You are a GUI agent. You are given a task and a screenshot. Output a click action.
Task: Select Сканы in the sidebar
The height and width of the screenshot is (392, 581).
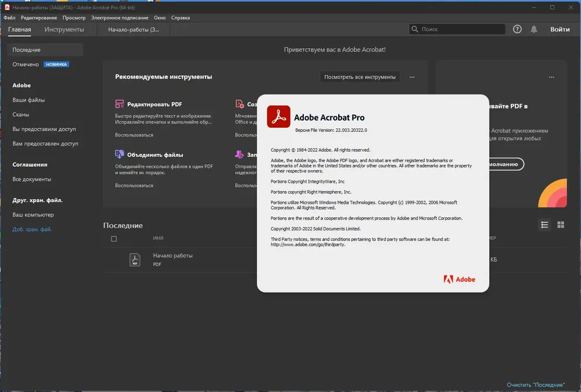pos(21,114)
